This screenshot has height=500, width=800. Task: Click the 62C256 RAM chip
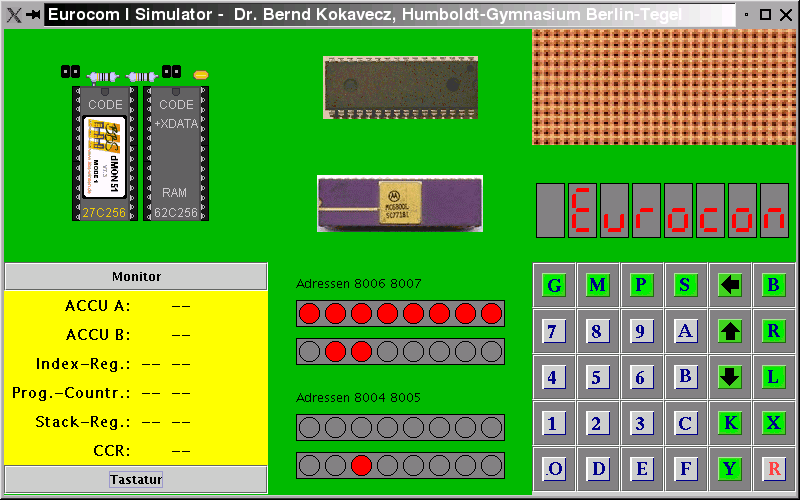(175, 153)
